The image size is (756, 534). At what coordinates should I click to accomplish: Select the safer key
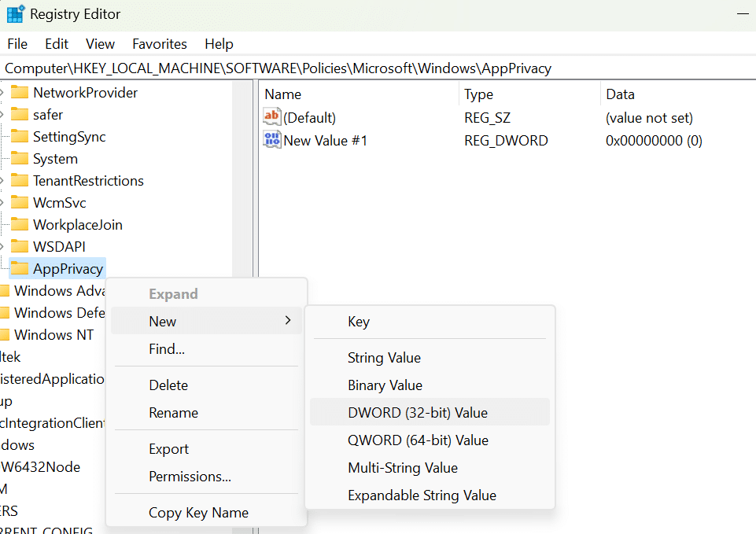(48, 114)
